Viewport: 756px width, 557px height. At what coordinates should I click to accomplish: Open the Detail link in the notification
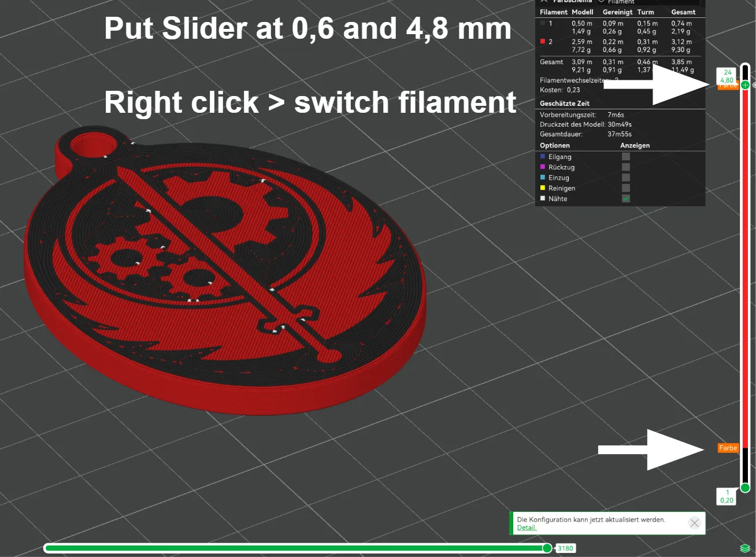(x=527, y=528)
